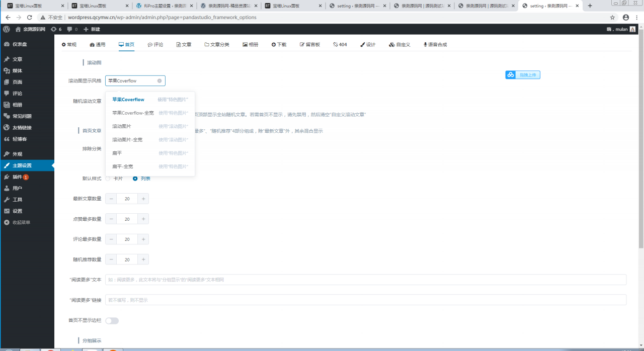Screen dimensions: 644x351
Task: Open the 亲测源码网 site link in admin bar
Action: pyautogui.click(x=30, y=29)
